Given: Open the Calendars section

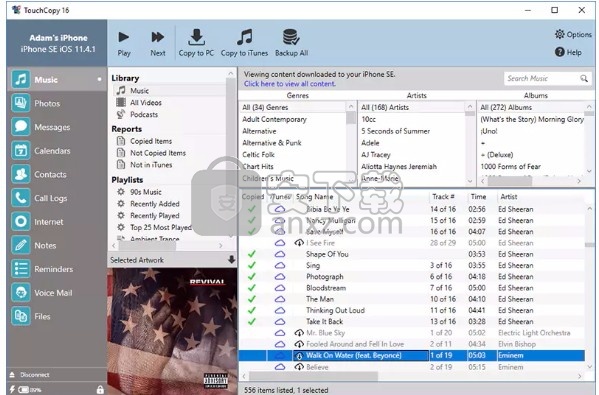Looking at the screenshot, I should click(57, 151).
